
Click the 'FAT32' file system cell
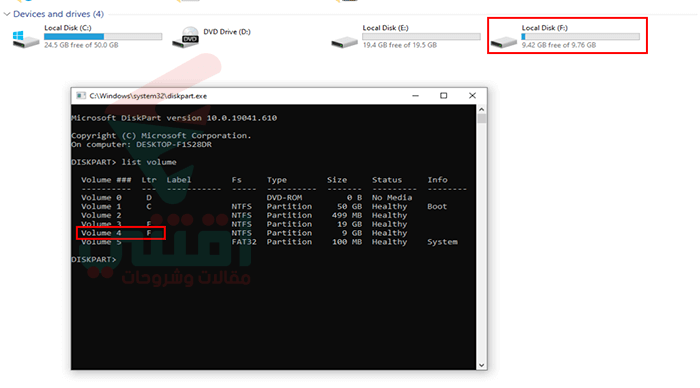(x=244, y=242)
